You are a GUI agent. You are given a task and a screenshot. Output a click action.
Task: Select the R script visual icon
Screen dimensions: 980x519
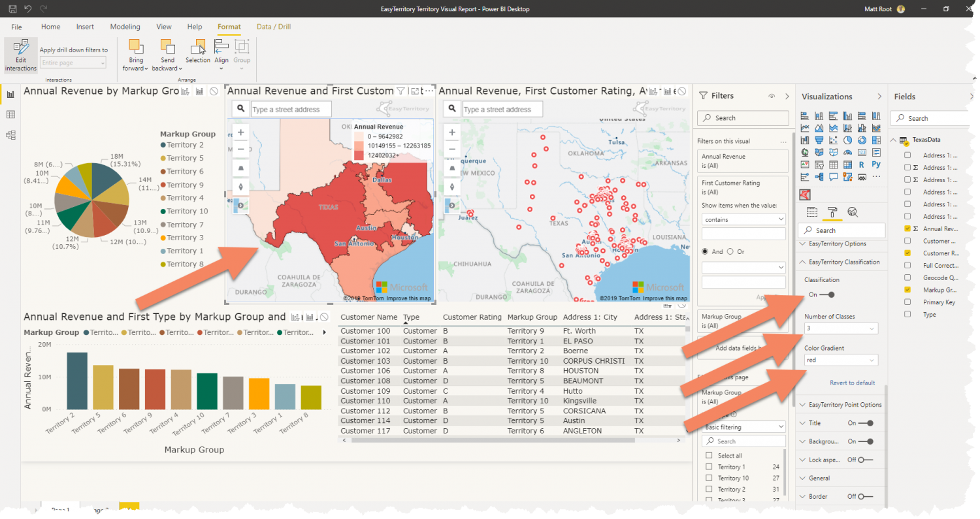pyautogui.click(x=861, y=165)
